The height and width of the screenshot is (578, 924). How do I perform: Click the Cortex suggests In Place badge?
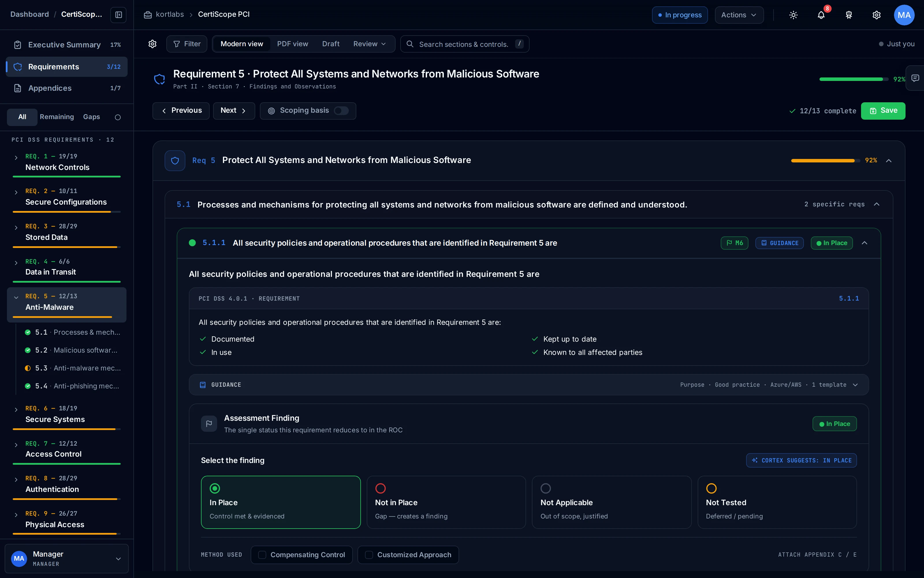(x=801, y=460)
